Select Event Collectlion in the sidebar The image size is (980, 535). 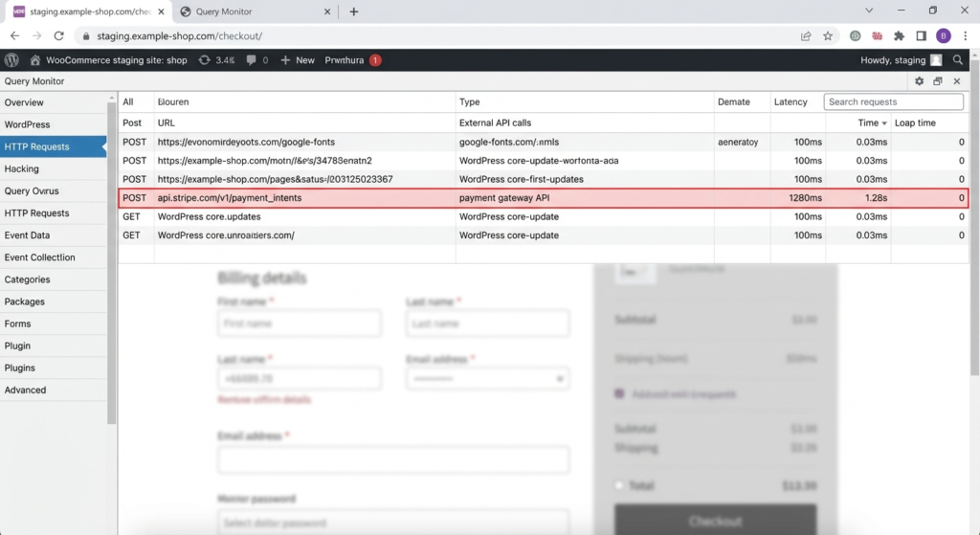[x=54, y=256]
